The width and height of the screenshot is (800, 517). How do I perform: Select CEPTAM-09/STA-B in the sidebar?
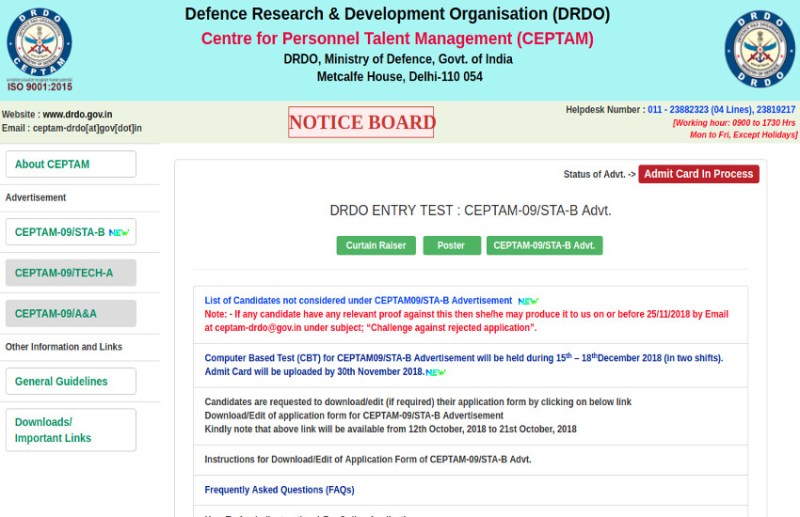(x=60, y=232)
